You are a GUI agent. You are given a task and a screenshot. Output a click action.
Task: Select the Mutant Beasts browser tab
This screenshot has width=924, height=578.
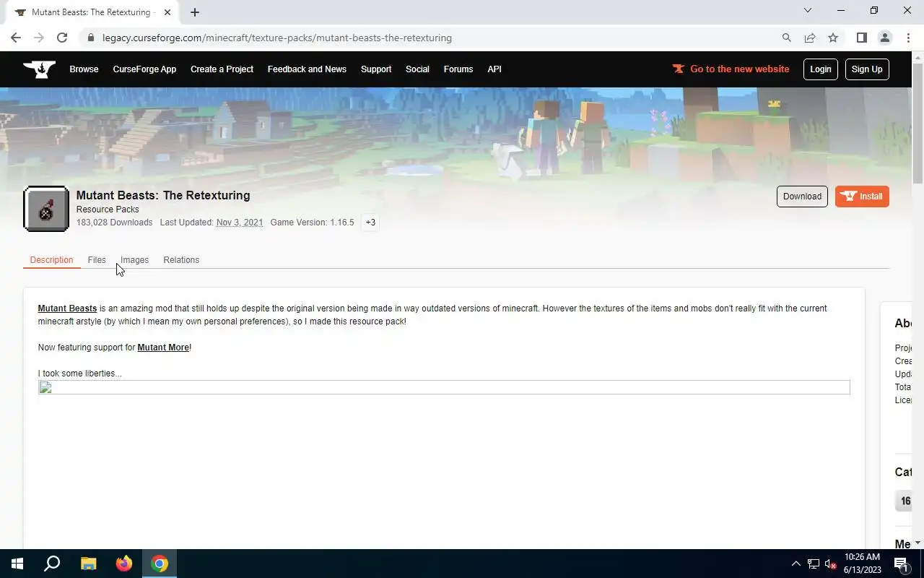point(92,12)
